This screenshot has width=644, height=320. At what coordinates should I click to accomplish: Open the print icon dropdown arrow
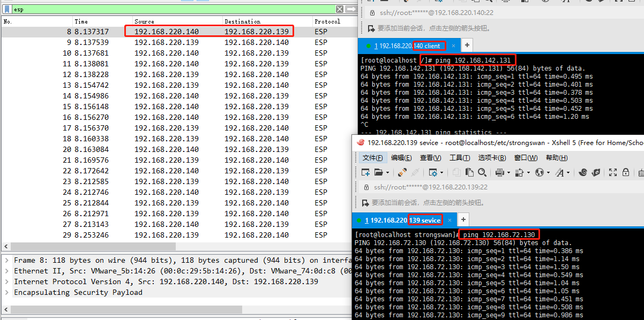(508, 172)
